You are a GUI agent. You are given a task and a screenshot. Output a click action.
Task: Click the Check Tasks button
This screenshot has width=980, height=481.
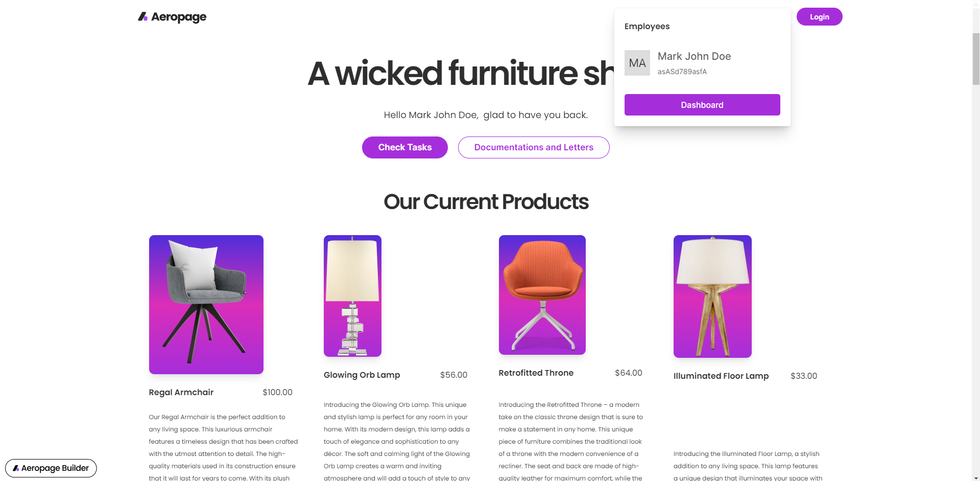tap(405, 147)
